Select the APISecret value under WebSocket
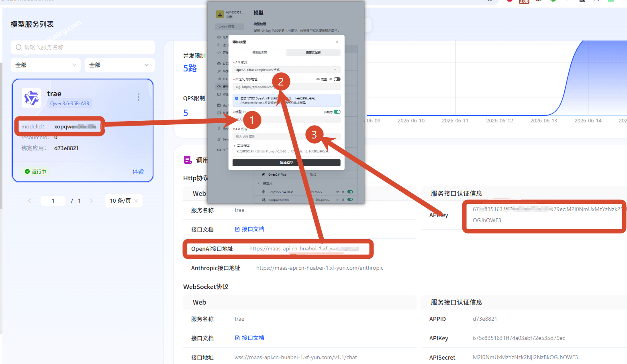The height and width of the screenshot is (364, 627). [525, 358]
